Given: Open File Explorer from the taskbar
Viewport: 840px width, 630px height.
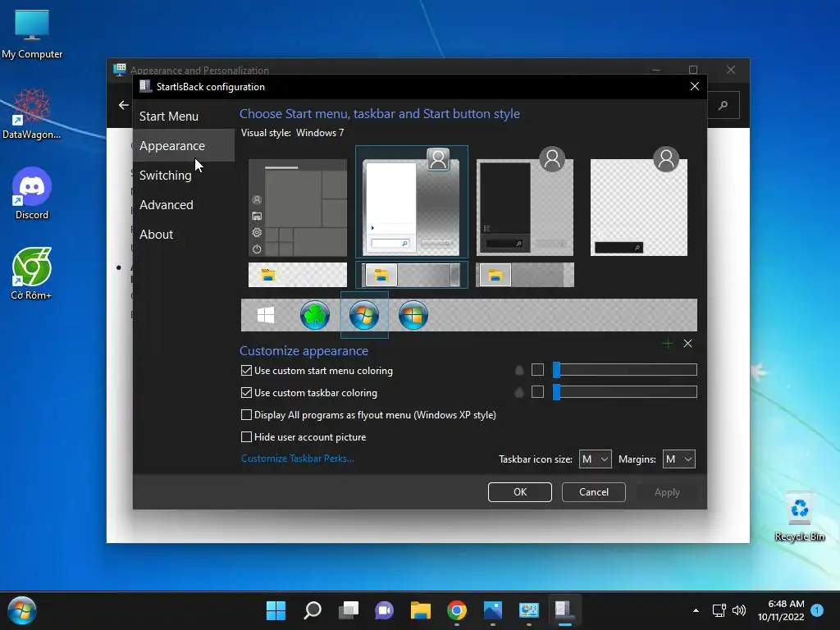Looking at the screenshot, I should click(421, 610).
